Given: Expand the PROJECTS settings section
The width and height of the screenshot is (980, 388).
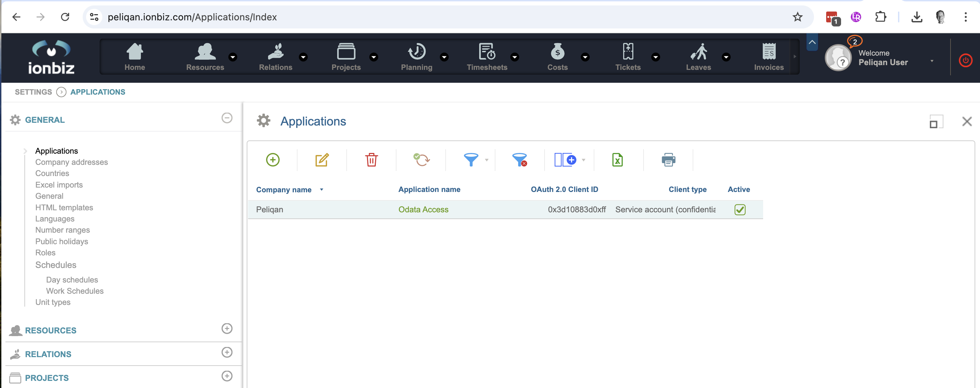Looking at the screenshot, I should pyautogui.click(x=227, y=376).
